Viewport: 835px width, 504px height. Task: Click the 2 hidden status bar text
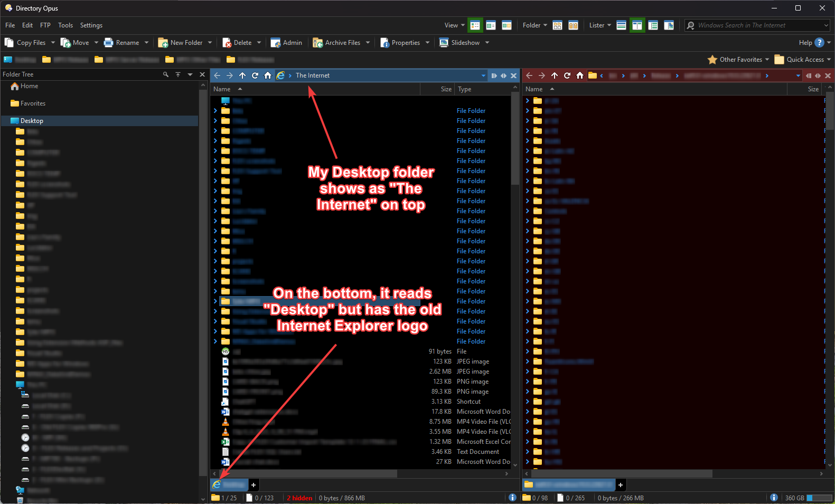pyautogui.click(x=299, y=498)
